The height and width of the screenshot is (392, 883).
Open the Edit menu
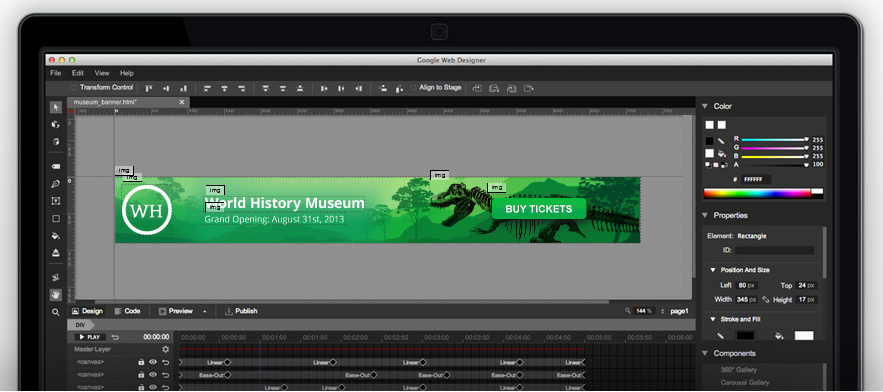click(x=78, y=73)
